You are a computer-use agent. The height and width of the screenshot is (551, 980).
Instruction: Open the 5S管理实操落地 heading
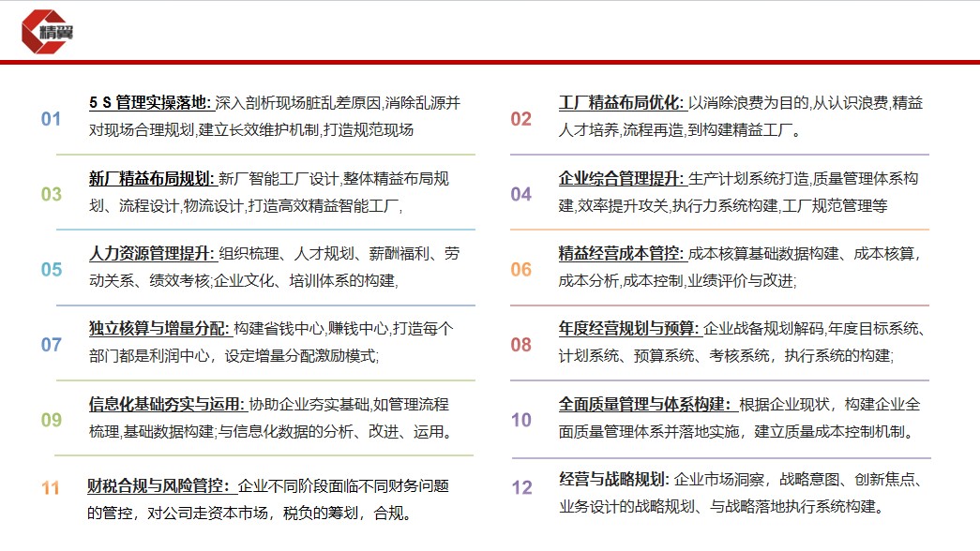tap(150, 103)
